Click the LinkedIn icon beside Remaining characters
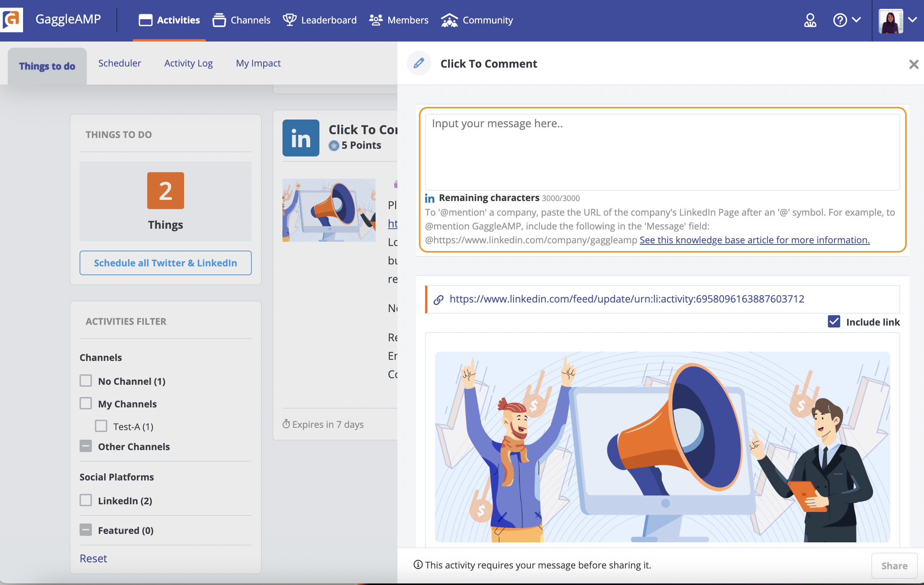The width and height of the screenshot is (924, 585). [x=430, y=198]
